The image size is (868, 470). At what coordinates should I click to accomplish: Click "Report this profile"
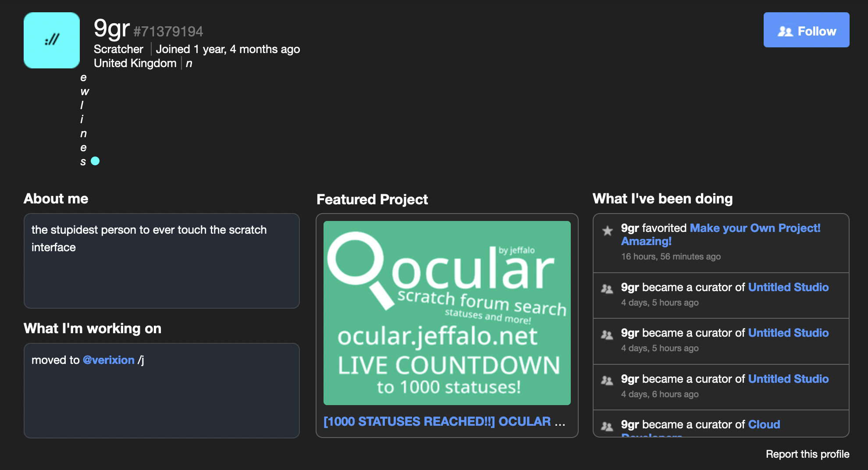tap(808, 454)
